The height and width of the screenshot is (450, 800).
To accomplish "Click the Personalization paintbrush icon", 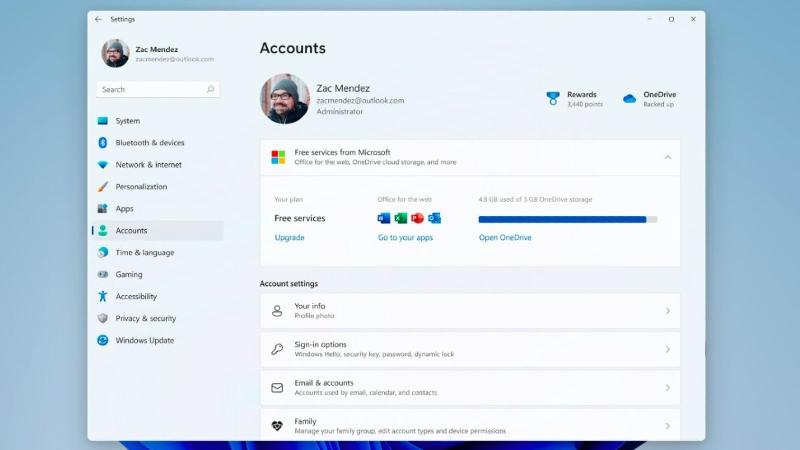I will (x=103, y=187).
